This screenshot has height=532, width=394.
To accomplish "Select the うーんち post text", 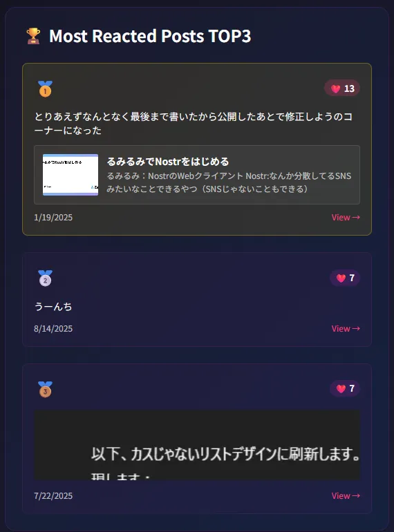I will [x=53, y=306].
